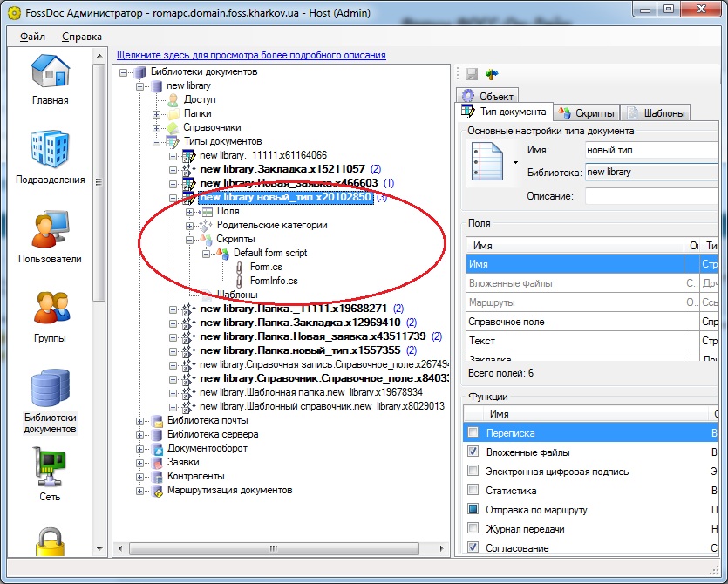Click the Описание input field
The width and height of the screenshot is (728, 584).
[x=651, y=196]
